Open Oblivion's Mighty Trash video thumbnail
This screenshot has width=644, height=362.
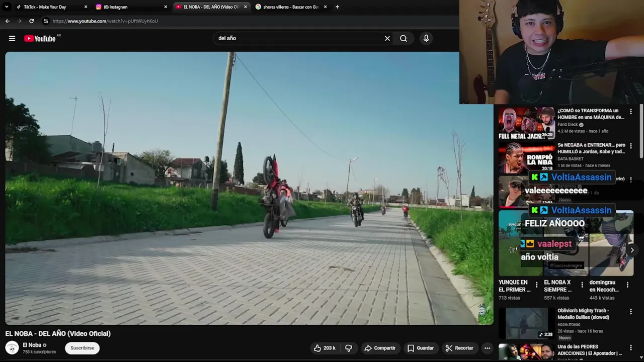point(526,323)
